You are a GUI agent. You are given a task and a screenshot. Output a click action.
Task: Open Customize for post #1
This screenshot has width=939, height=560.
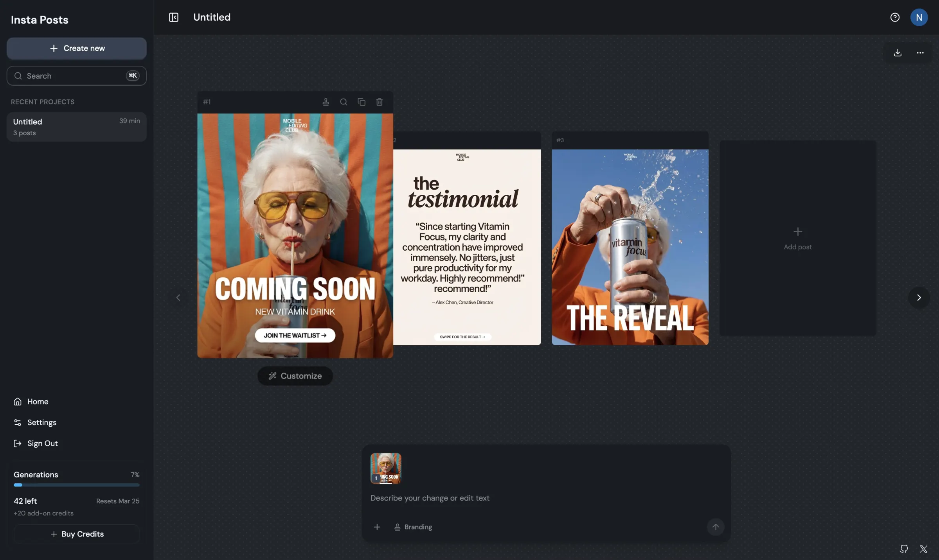click(x=295, y=376)
